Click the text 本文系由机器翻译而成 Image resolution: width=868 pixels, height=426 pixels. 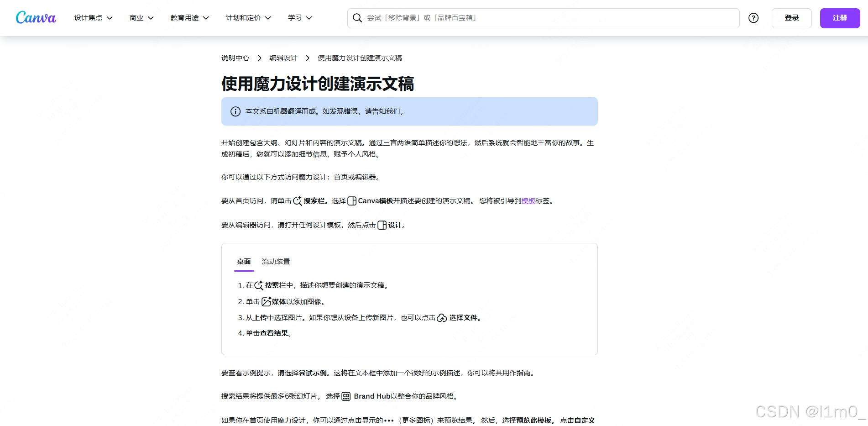[280, 111]
